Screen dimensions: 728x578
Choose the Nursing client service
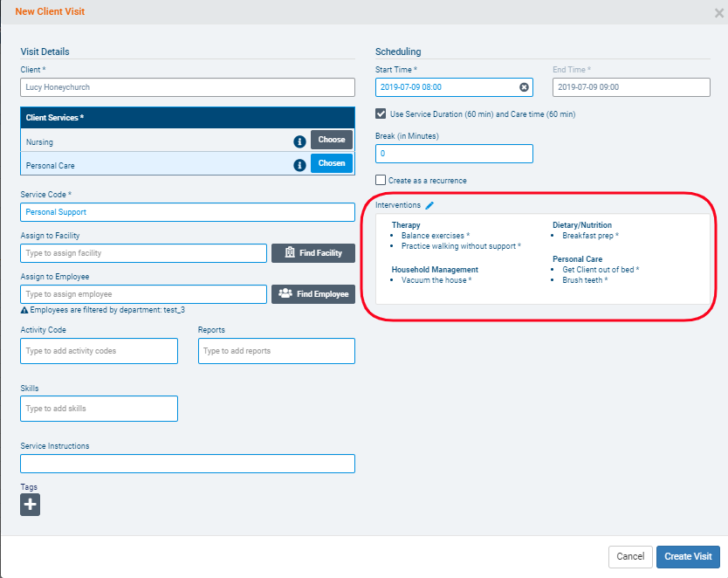pyautogui.click(x=332, y=140)
